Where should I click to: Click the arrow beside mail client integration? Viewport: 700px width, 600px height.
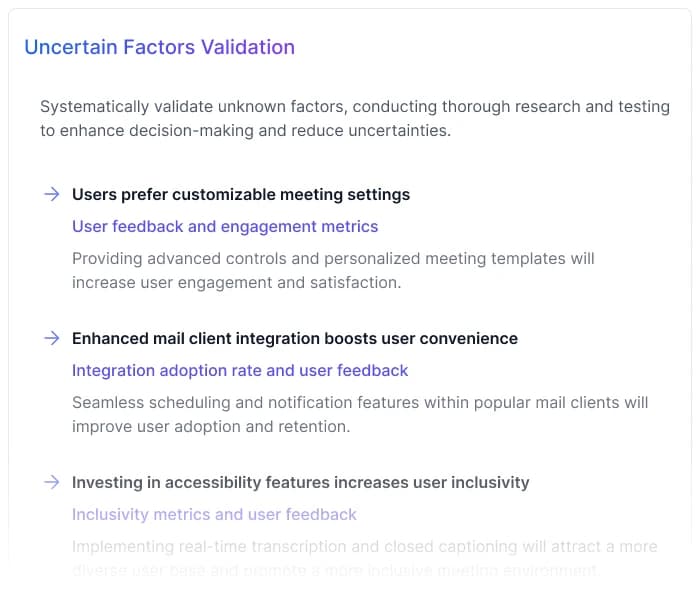51,338
